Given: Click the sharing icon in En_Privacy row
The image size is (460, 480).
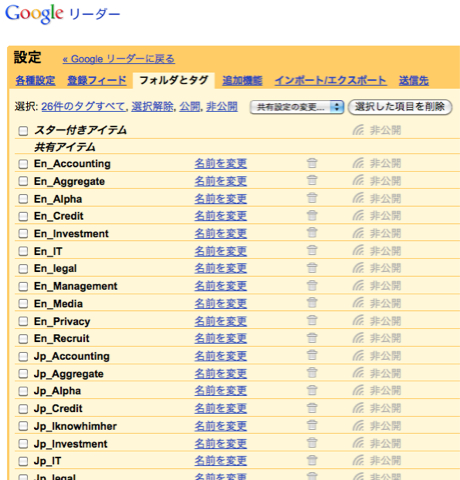Looking at the screenshot, I should 358,321.
